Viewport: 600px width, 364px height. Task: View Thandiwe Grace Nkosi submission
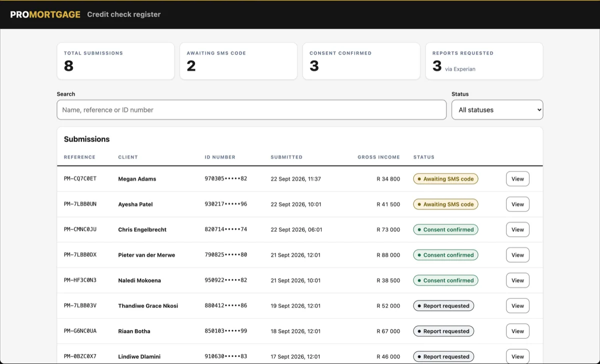pyautogui.click(x=517, y=305)
